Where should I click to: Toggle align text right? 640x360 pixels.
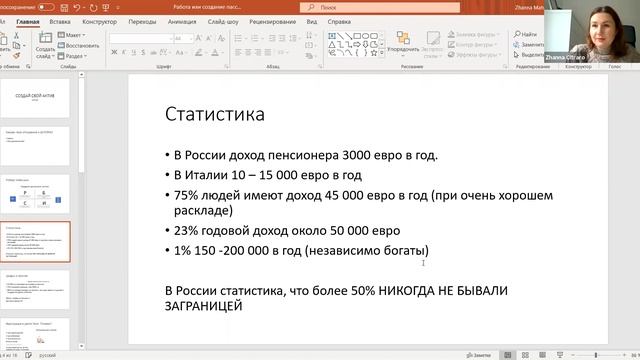tap(258, 52)
